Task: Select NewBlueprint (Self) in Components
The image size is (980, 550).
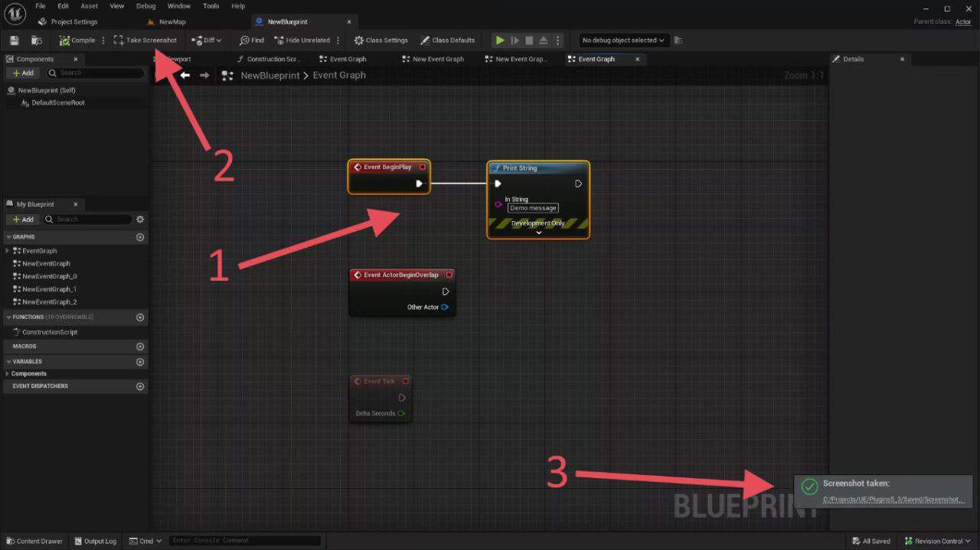Action: tap(46, 90)
